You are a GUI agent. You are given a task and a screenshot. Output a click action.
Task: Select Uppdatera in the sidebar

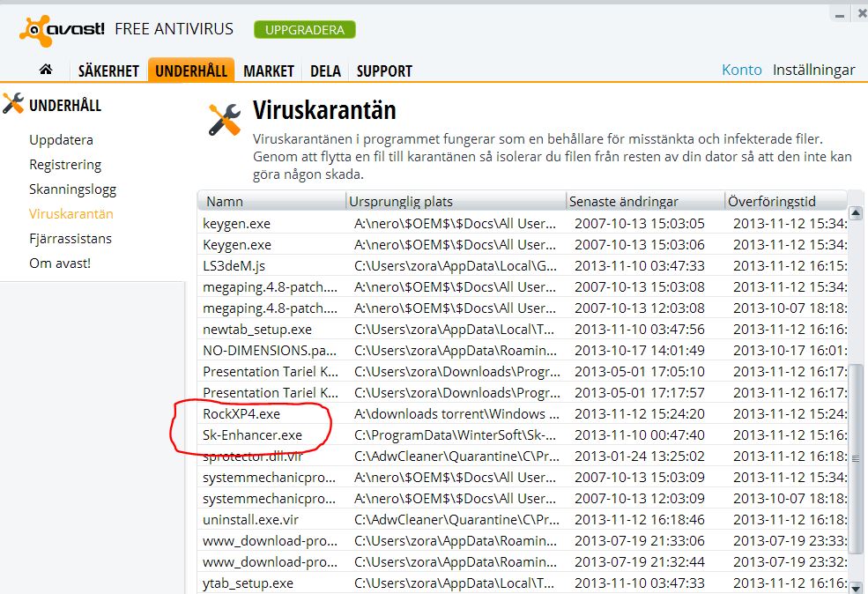(x=61, y=140)
